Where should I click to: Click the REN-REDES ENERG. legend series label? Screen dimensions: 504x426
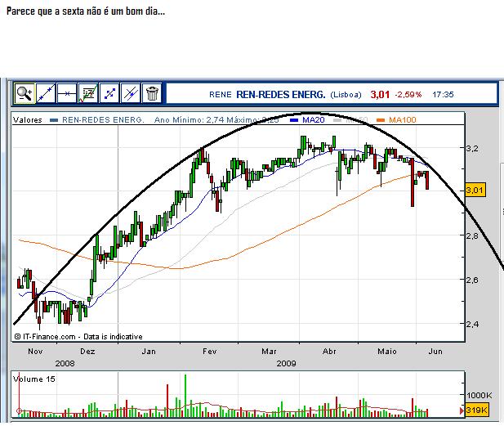(97, 120)
